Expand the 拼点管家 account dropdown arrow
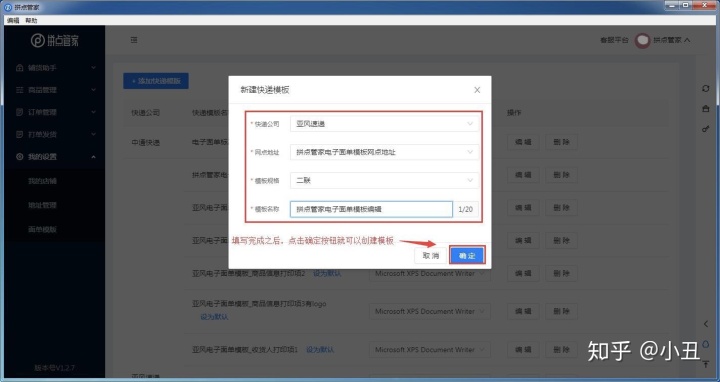 click(687, 40)
